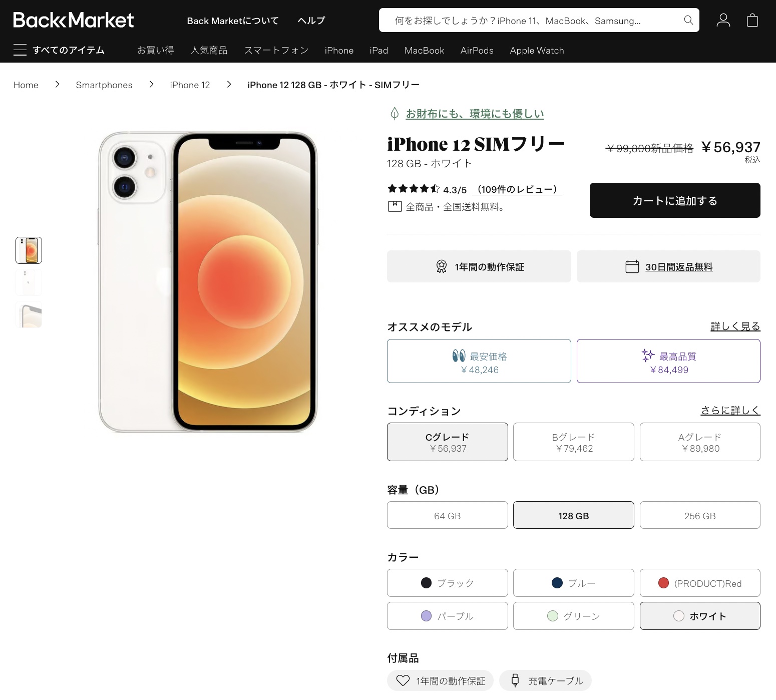Viewport: 776px width, 700px height.
Task: Open すべてのアイテム hamburger menu icon
Action: point(20,50)
